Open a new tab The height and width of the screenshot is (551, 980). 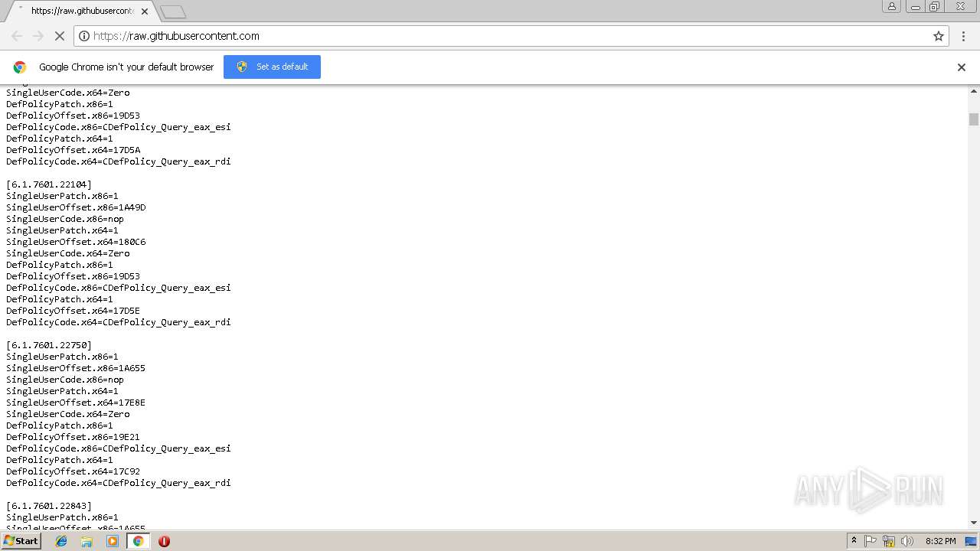pos(173,11)
